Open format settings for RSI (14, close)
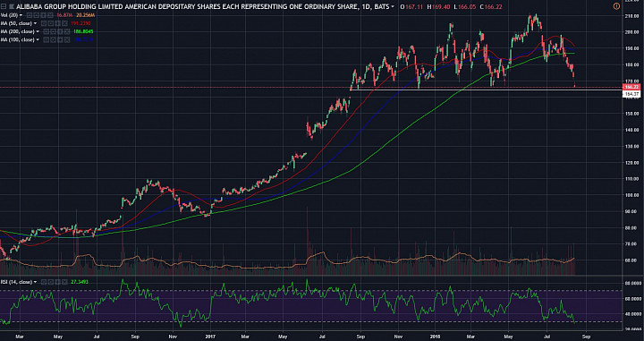The height and width of the screenshot is (341, 644). 50,282
